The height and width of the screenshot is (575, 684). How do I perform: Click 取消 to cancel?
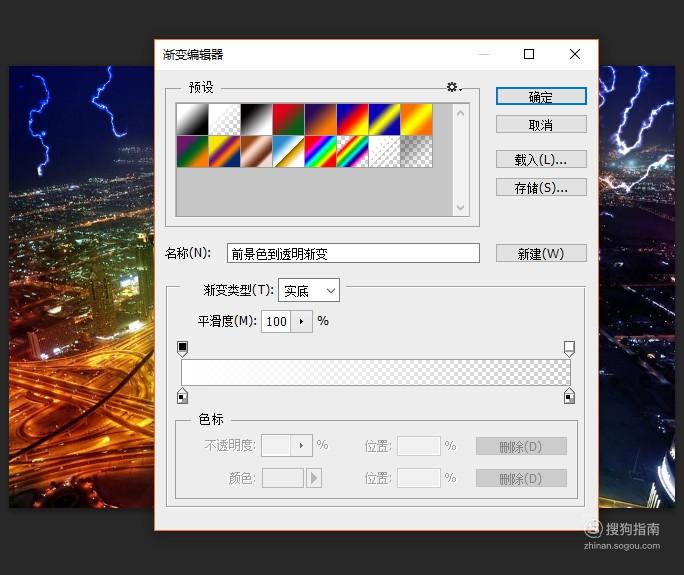[541, 125]
